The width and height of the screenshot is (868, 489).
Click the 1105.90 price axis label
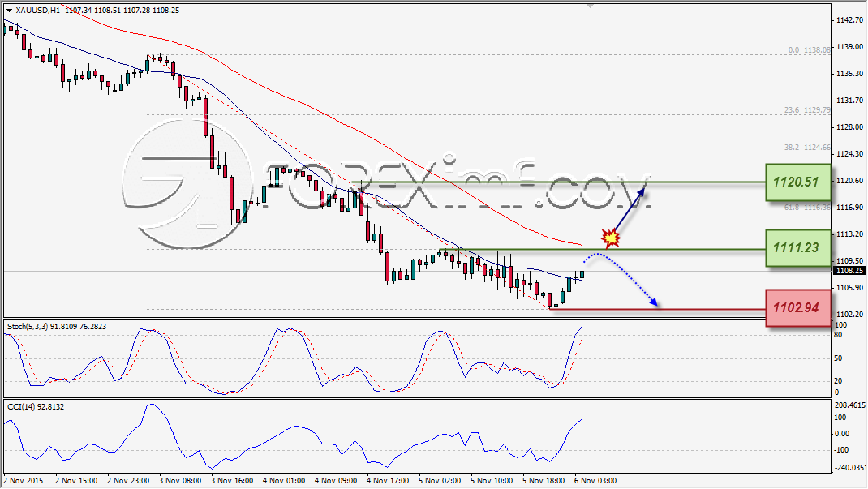pos(849,287)
